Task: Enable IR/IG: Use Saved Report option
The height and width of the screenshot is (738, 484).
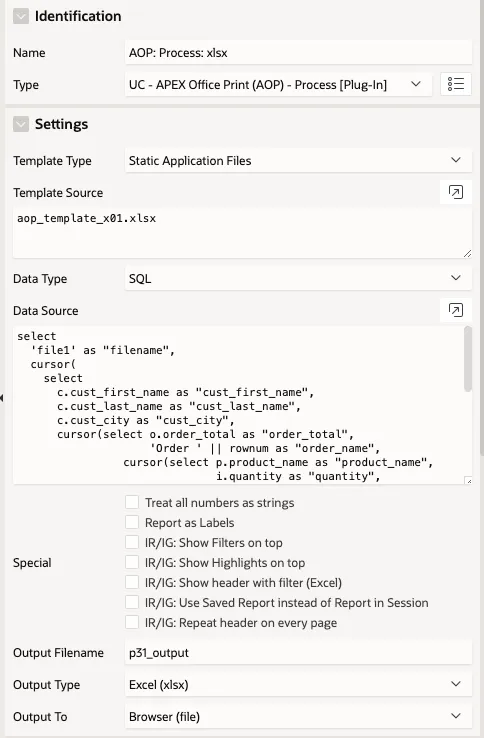Action: click(x=132, y=602)
